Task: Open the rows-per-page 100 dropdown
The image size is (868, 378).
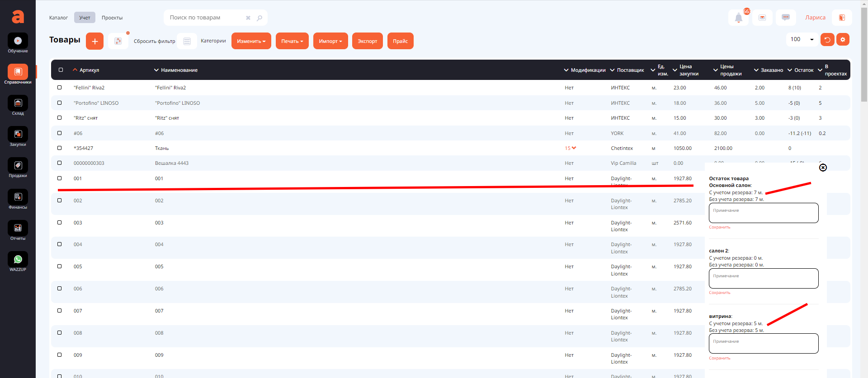Action: tap(802, 40)
